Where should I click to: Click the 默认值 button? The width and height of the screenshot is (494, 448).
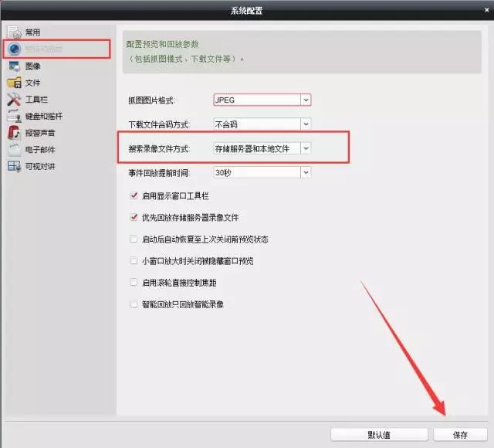coord(379,435)
